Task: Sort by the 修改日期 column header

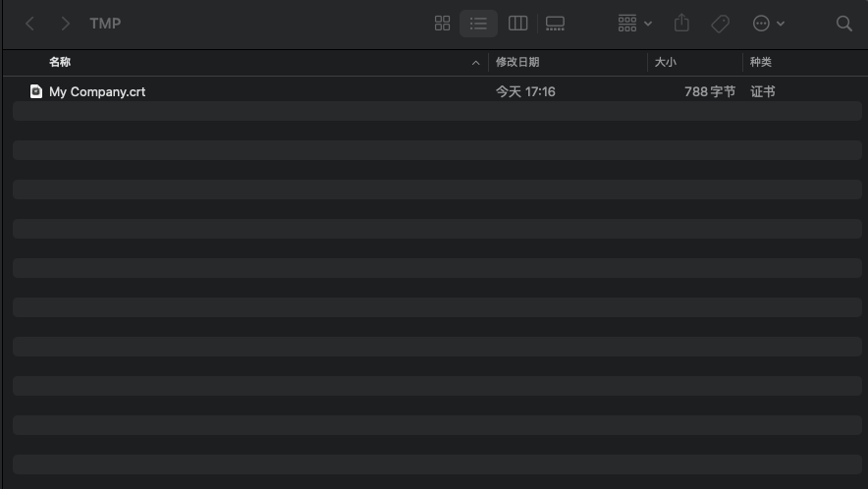Action: coord(517,62)
